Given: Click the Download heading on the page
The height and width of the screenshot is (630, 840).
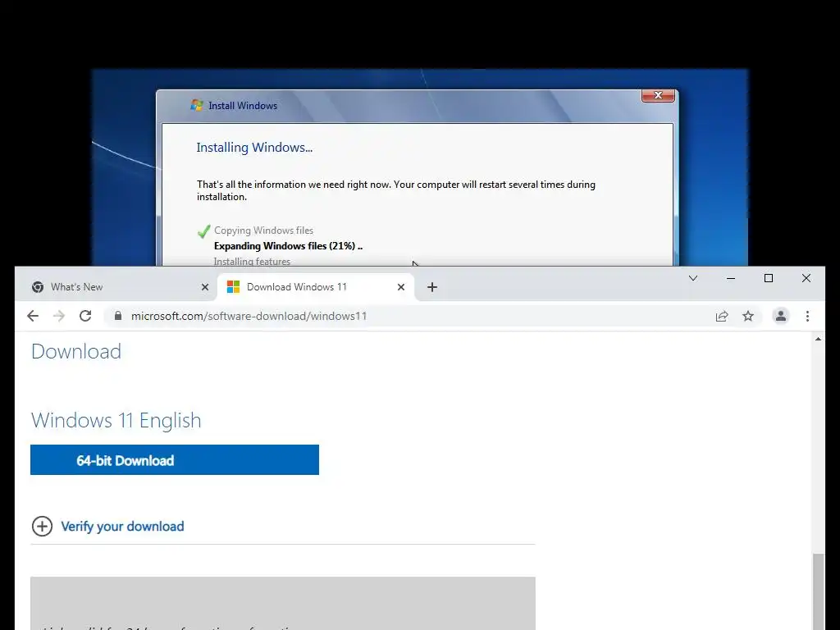Looking at the screenshot, I should coord(76,351).
